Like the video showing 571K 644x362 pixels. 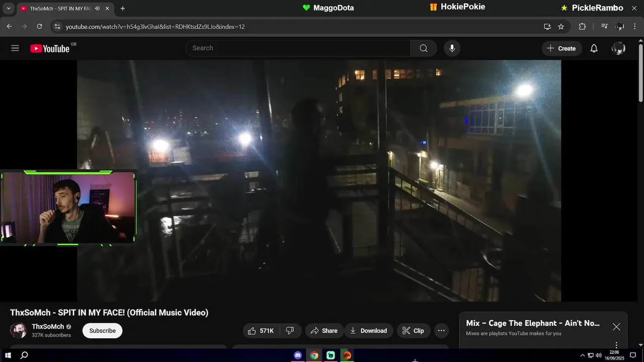click(x=261, y=331)
